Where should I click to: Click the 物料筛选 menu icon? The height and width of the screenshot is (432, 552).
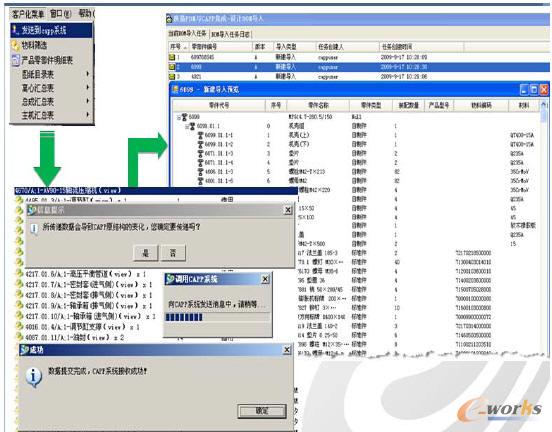tap(16, 45)
